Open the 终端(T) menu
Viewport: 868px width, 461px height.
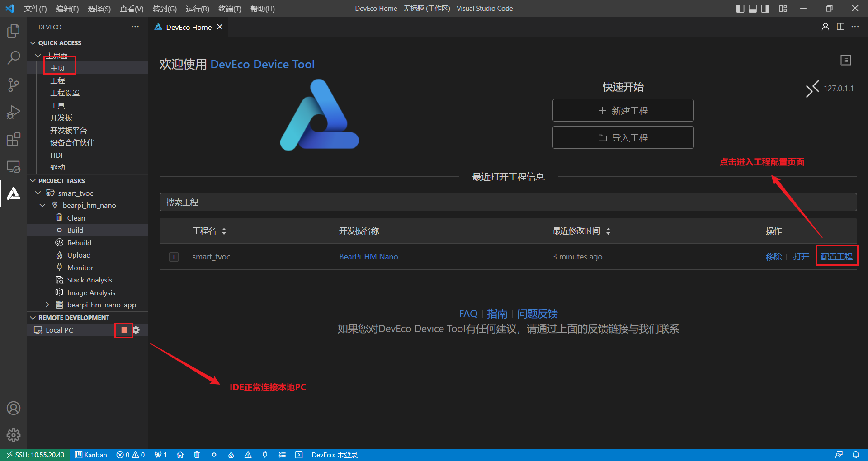point(230,9)
